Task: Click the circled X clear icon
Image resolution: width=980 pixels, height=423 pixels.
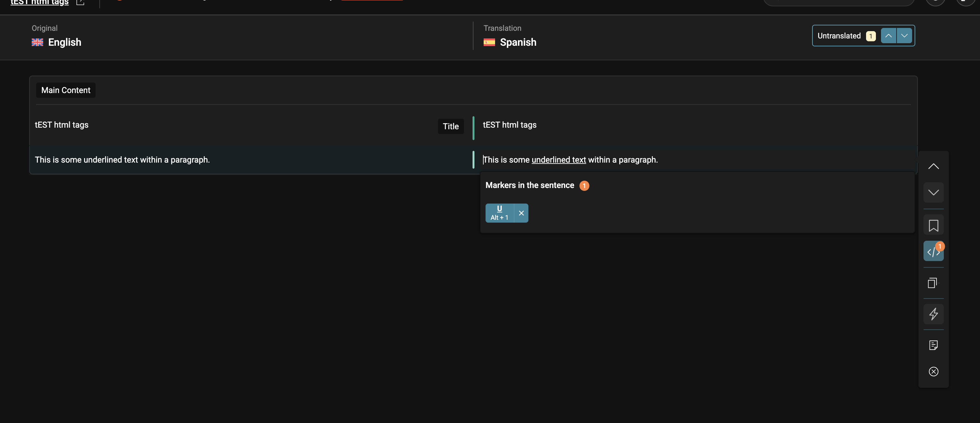Action: [933, 372]
